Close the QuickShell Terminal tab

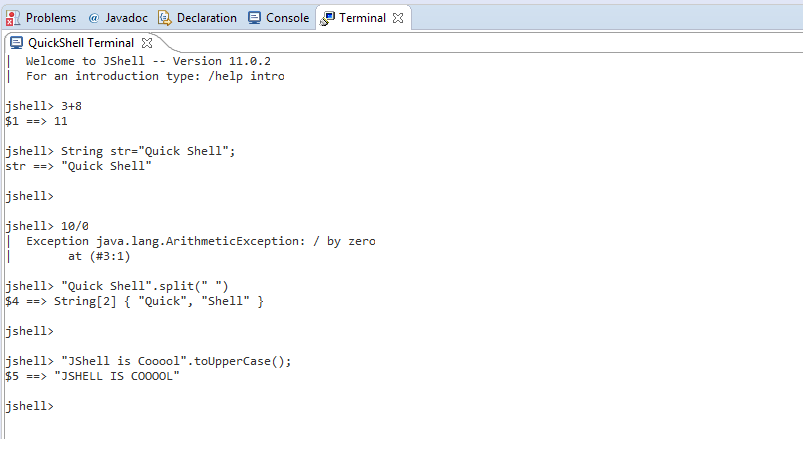[147, 43]
